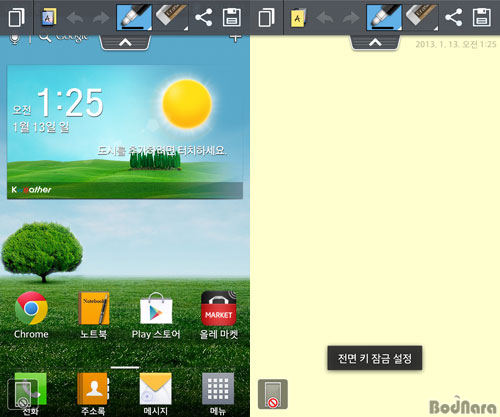Launch the Play 스토어 app
This screenshot has height=417, width=500.
coord(156,315)
